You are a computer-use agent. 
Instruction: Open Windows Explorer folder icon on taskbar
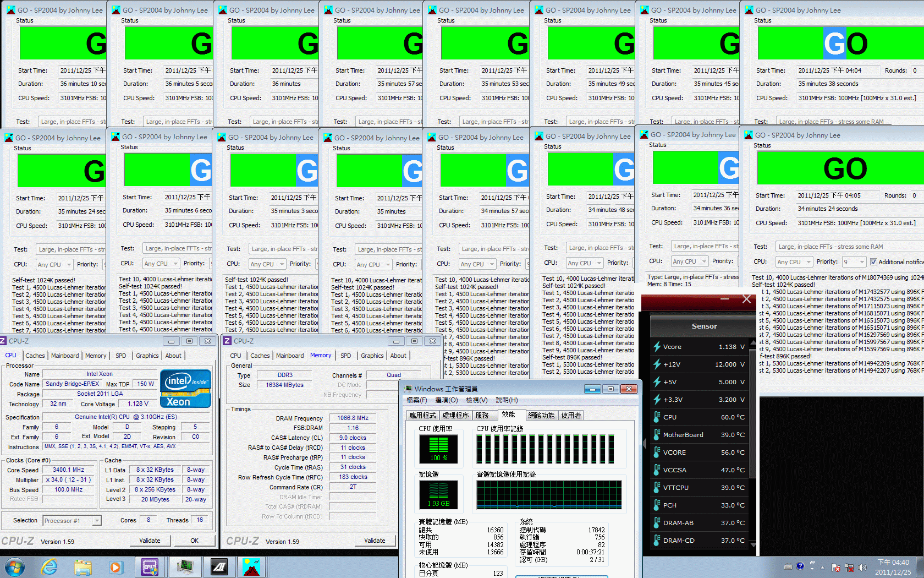[x=83, y=567]
